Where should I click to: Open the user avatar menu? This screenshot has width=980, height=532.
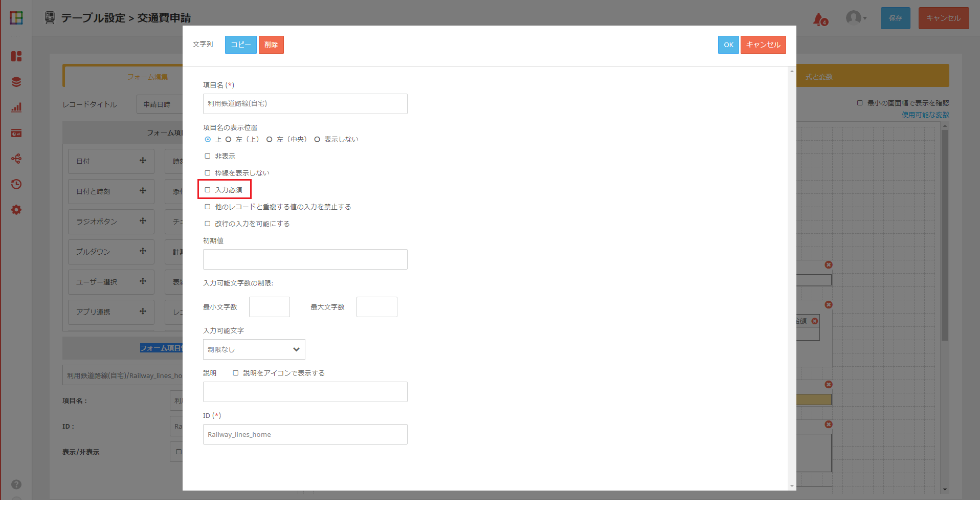tap(856, 18)
